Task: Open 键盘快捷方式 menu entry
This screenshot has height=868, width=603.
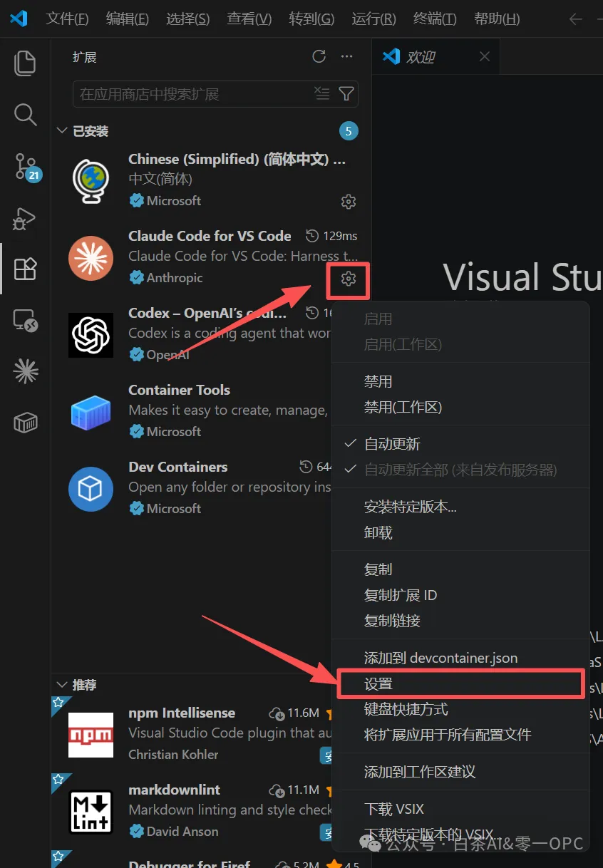Action: pos(406,709)
